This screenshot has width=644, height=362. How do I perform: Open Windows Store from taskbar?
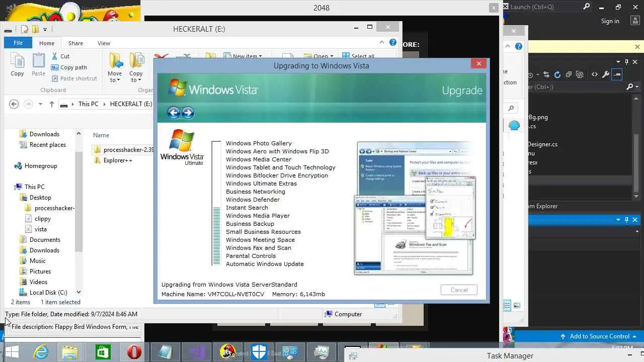point(103,352)
